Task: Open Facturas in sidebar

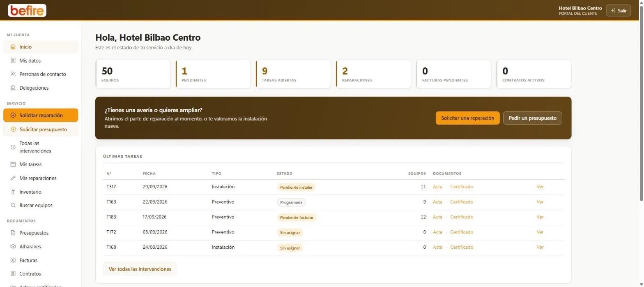Action: coord(41,260)
